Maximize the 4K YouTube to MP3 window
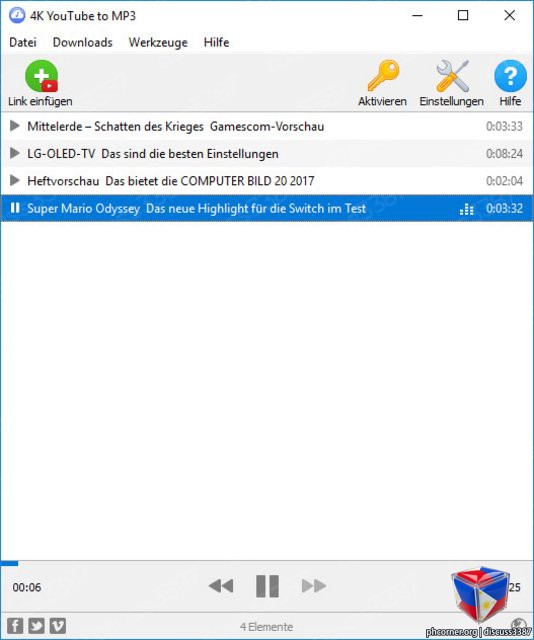Screen dimensions: 534x640 pos(463,16)
